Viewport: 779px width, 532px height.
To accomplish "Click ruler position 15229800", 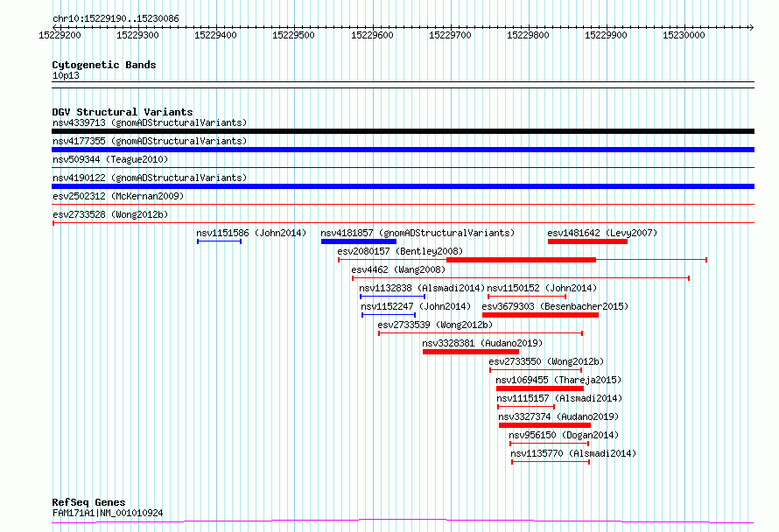I will point(528,35).
